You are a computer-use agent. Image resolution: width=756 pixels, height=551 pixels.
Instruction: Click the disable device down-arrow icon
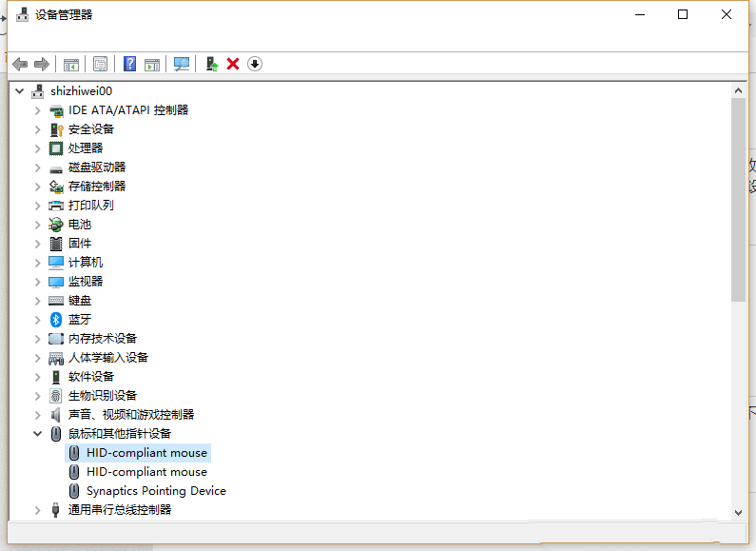[255, 64]
